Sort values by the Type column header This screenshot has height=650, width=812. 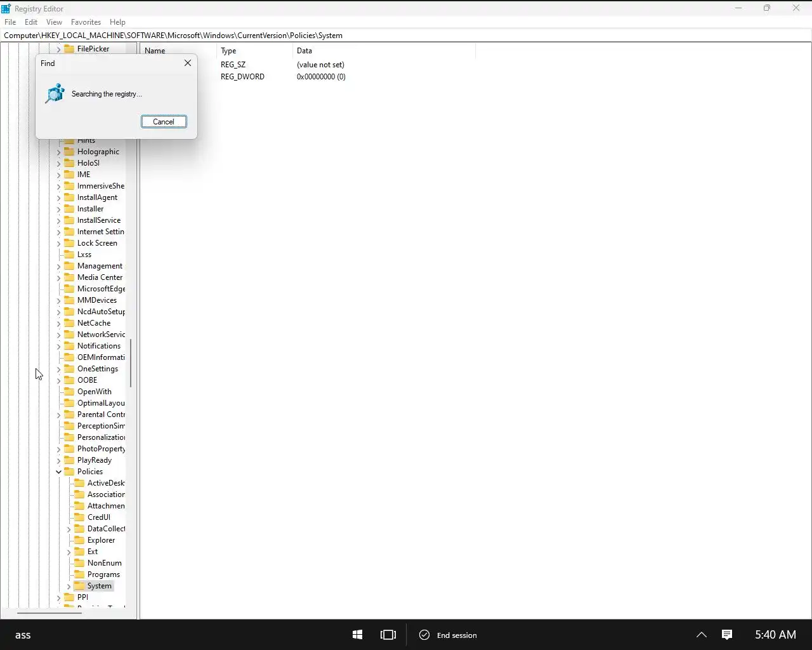254,51
